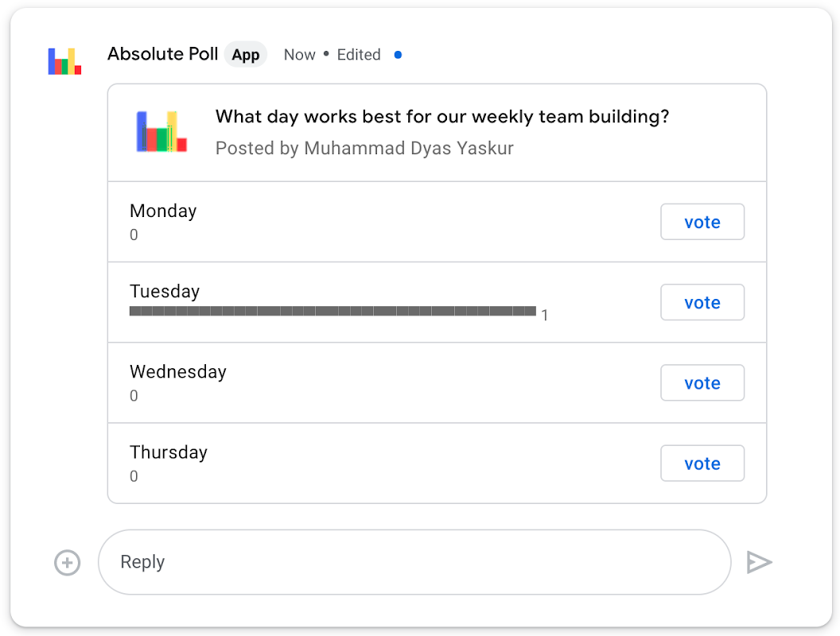Image resolution: width=840 pixels, height=636 pixels.
Task: Cast a vote for Thursday
Action: point(702,463)
